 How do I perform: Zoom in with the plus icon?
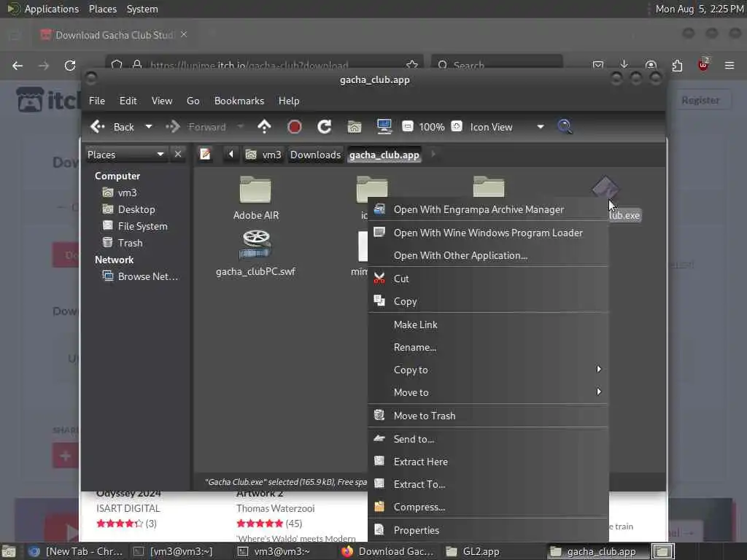tap(457, 126)
